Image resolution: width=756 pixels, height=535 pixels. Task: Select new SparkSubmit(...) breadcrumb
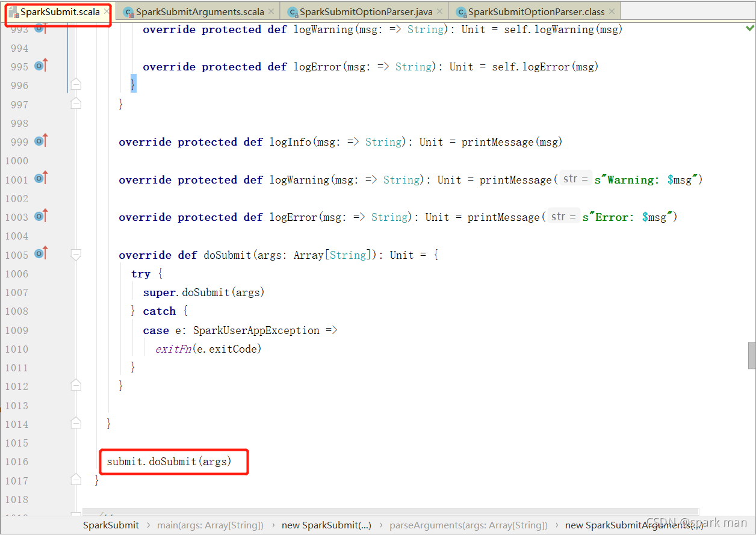pos(326,525)
